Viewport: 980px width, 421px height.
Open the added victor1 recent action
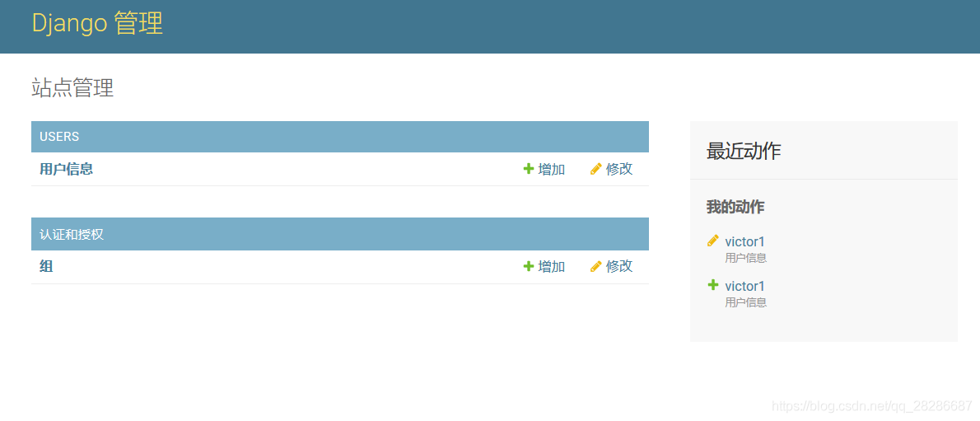745,286
